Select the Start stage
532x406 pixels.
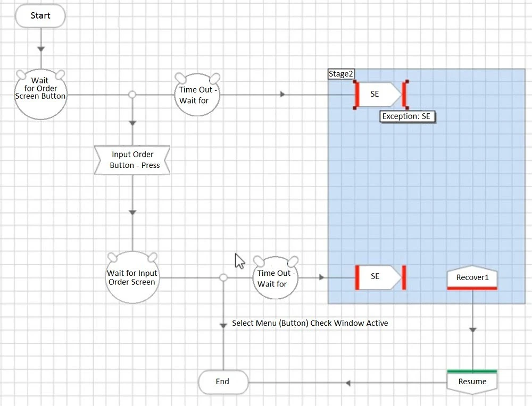click(40, 16)
